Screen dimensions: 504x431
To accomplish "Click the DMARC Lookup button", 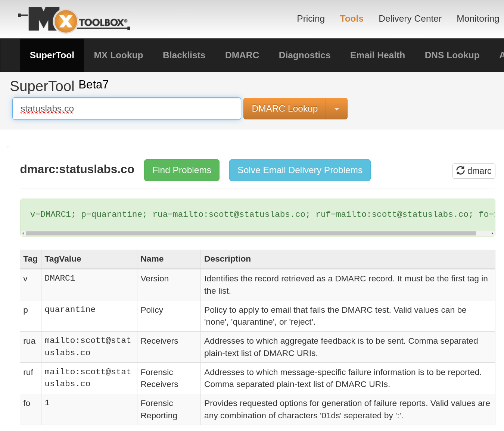I will [x=285, y=109].
